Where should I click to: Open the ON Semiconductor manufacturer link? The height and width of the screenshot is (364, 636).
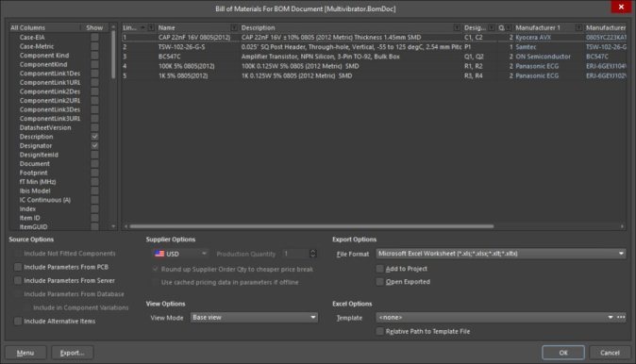[543, 57]
